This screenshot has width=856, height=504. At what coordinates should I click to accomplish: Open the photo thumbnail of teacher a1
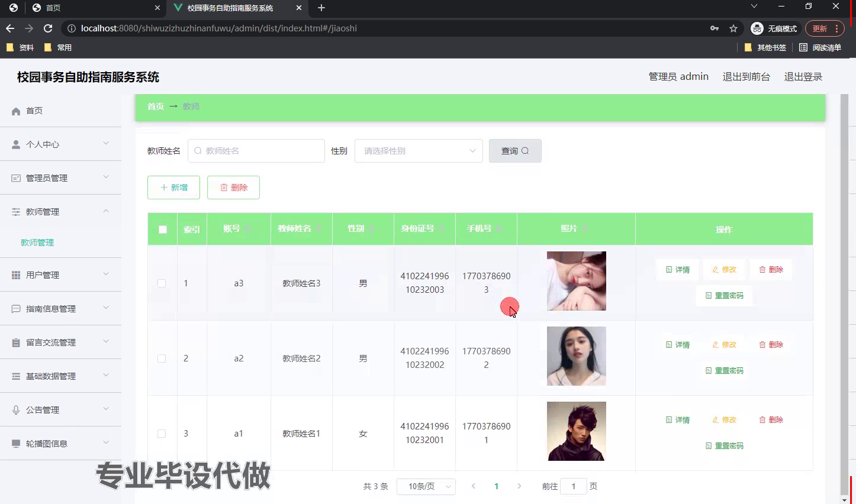(577, 431)
